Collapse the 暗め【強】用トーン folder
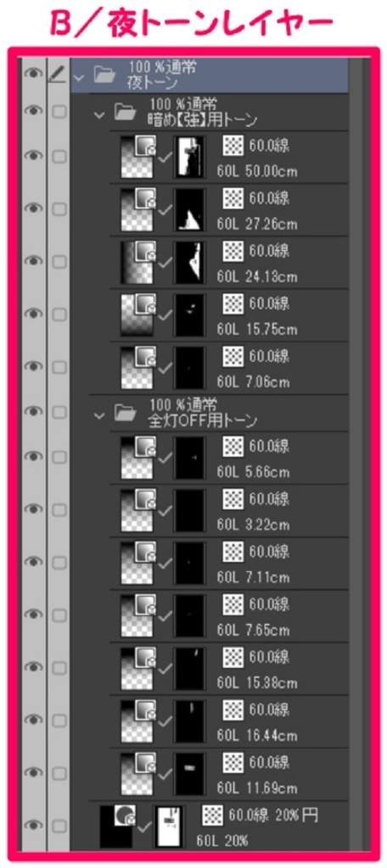The height and width of the screenshot is (868, 387). coord(99,114)
